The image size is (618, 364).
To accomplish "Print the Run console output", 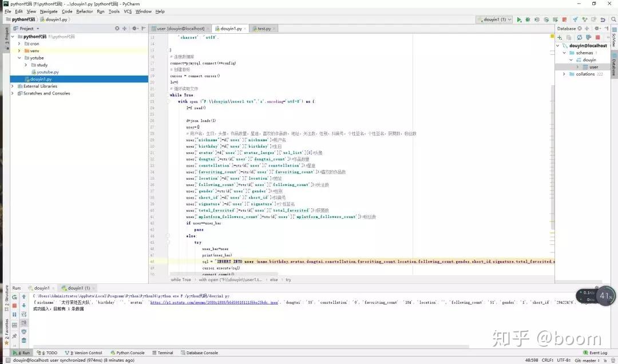I will (x=24, y=331).
